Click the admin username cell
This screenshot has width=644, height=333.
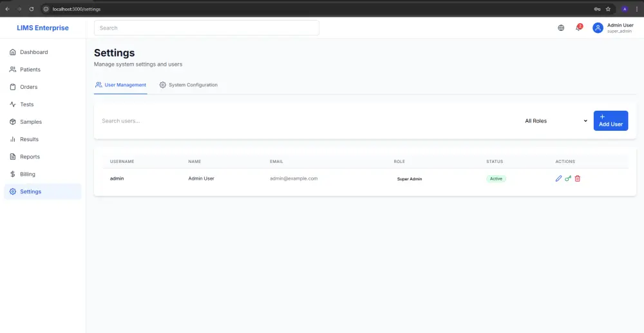117,178
